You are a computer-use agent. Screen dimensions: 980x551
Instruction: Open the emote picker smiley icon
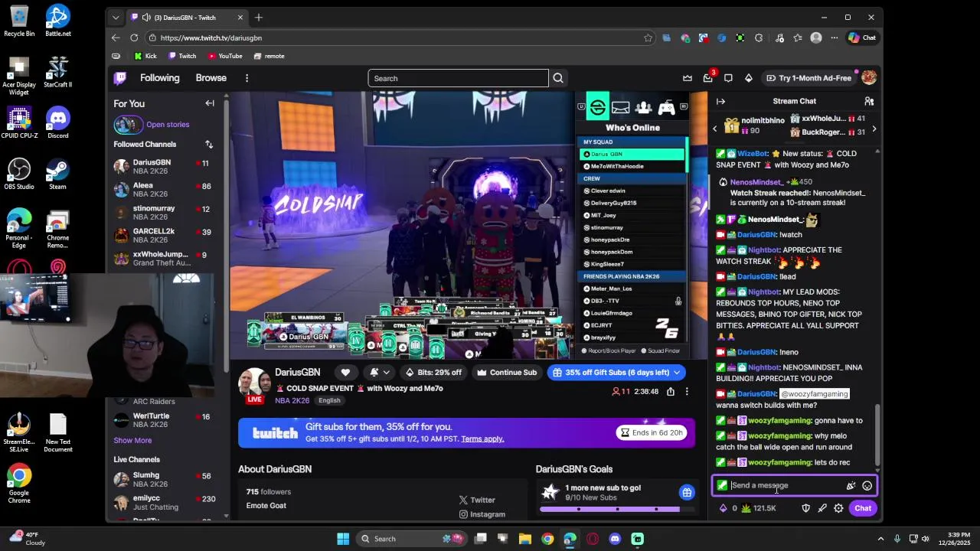(867, 485)
